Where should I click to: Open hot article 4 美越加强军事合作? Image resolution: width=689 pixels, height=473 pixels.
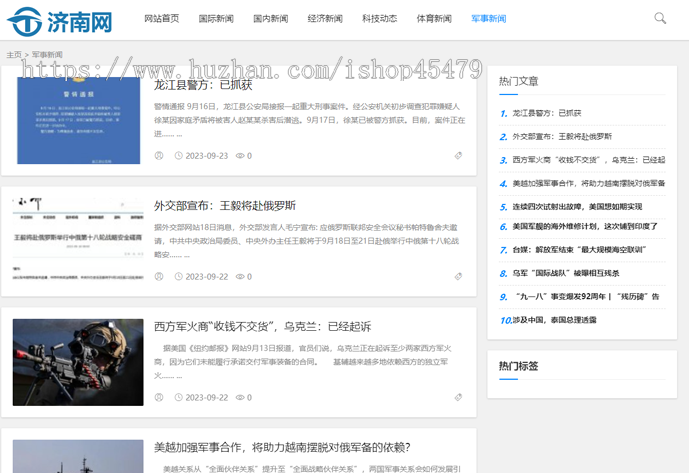coord(589,183)
